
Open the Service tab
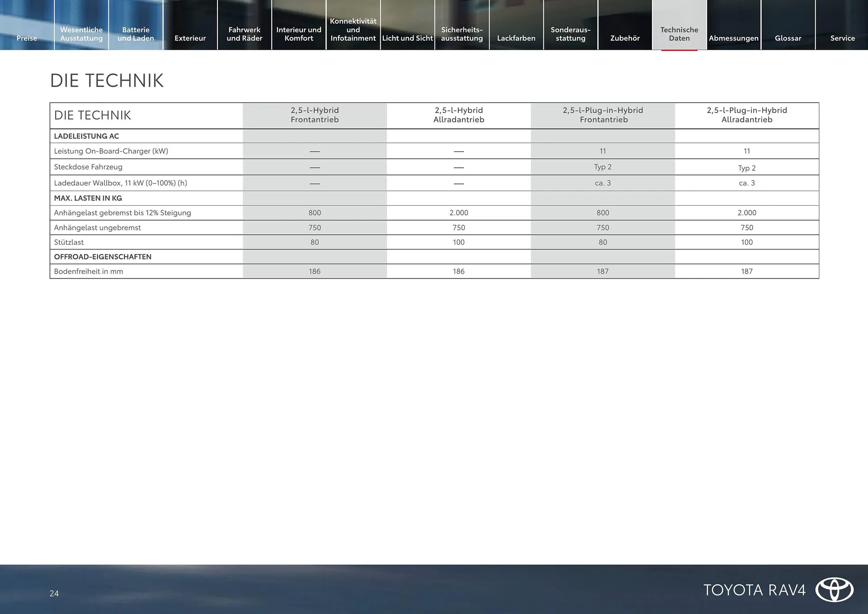coord(842,38)
